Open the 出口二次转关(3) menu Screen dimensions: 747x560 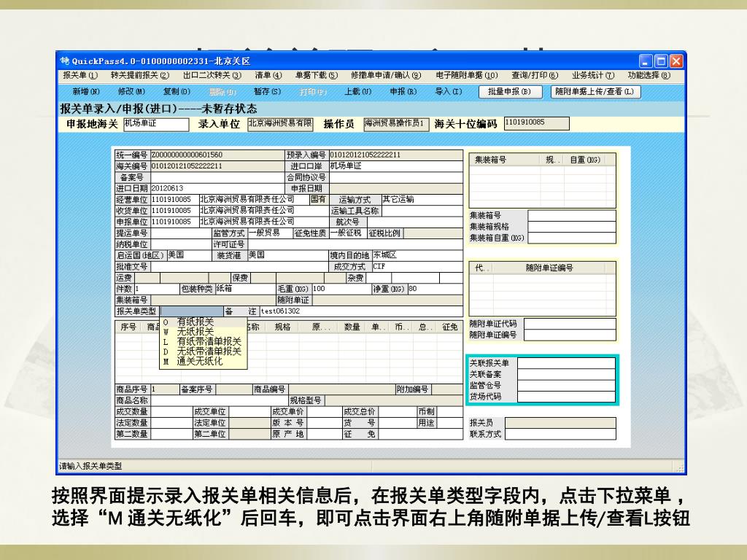click(212, 75)
